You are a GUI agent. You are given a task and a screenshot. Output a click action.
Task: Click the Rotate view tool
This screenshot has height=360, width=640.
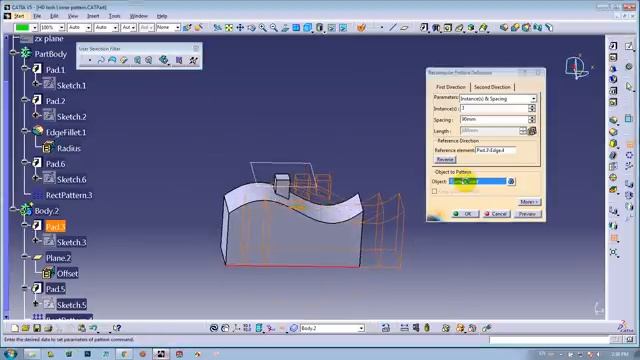[251, 27]
